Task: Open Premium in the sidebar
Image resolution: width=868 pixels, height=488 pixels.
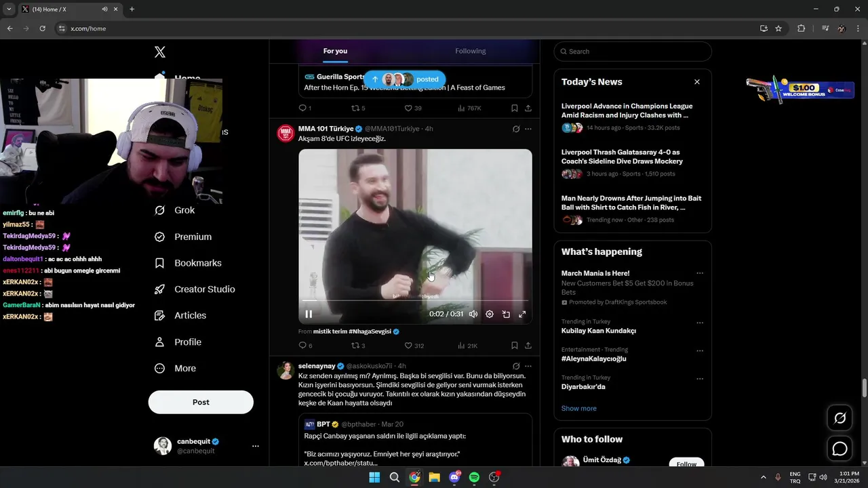Action: (x=182, y=237)
